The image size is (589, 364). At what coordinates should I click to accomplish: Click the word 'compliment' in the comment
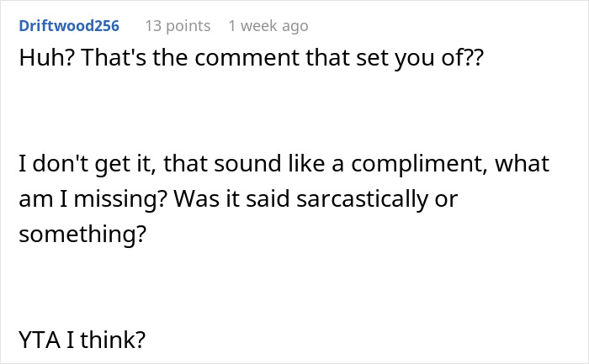[423, 163]
